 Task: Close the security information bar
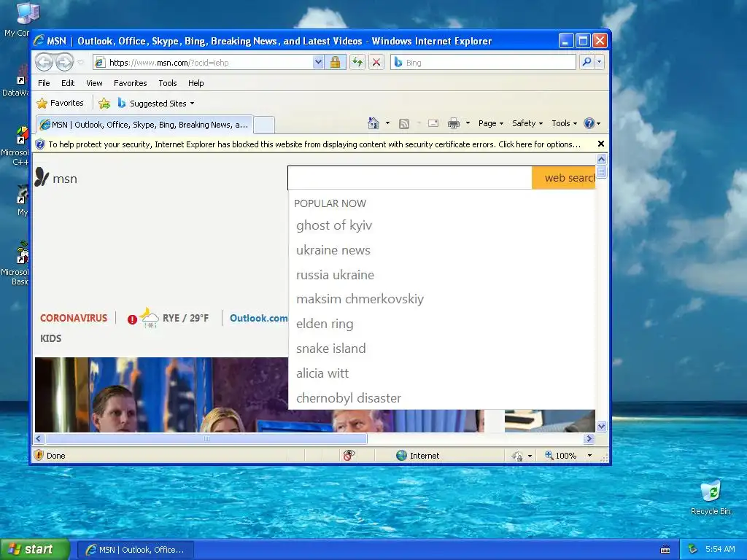pos(601,144)
